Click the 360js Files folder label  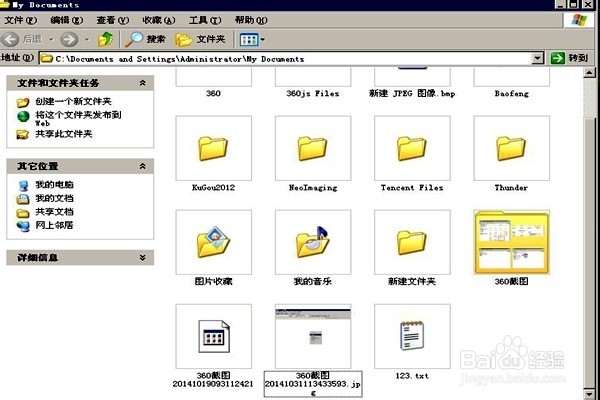click(313, 93)
